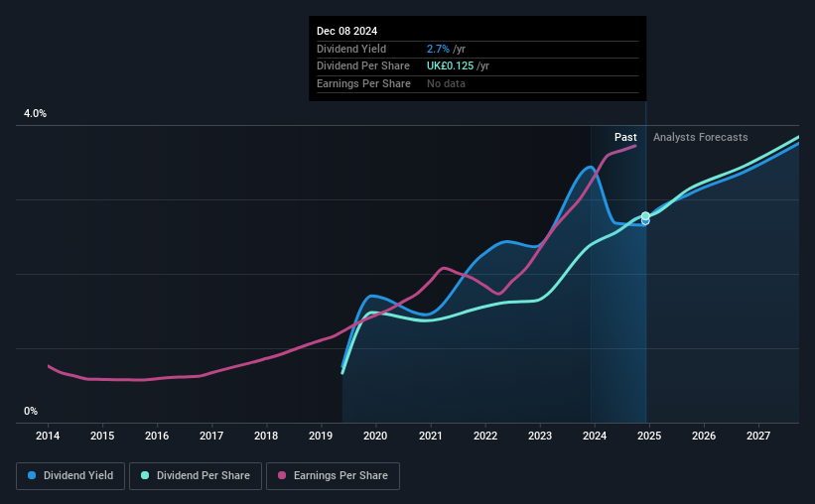Toggle the Dividend Per Share legend button
Screen dimensions: 815x504
tap(196, 476)
